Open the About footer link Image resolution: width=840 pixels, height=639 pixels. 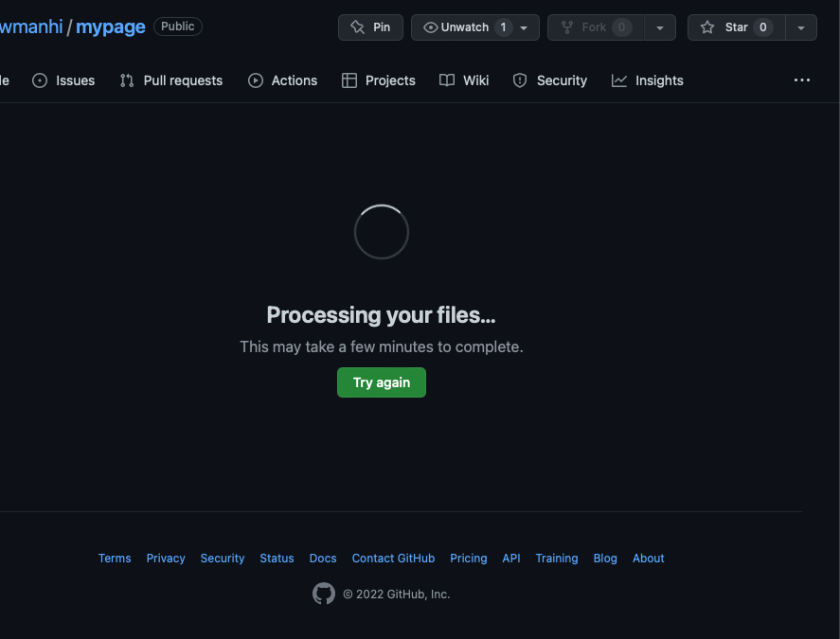pos(648,559)
